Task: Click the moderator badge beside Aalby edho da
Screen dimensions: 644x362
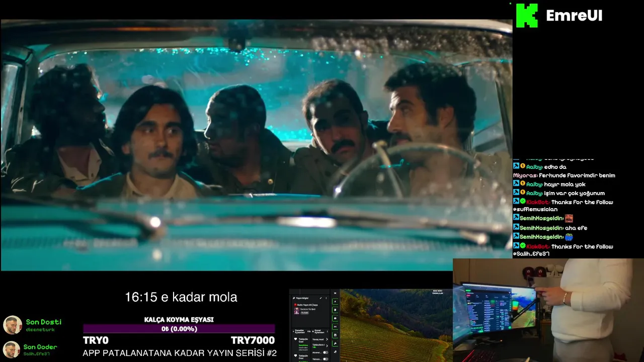Action: click(x=516, y=166)
